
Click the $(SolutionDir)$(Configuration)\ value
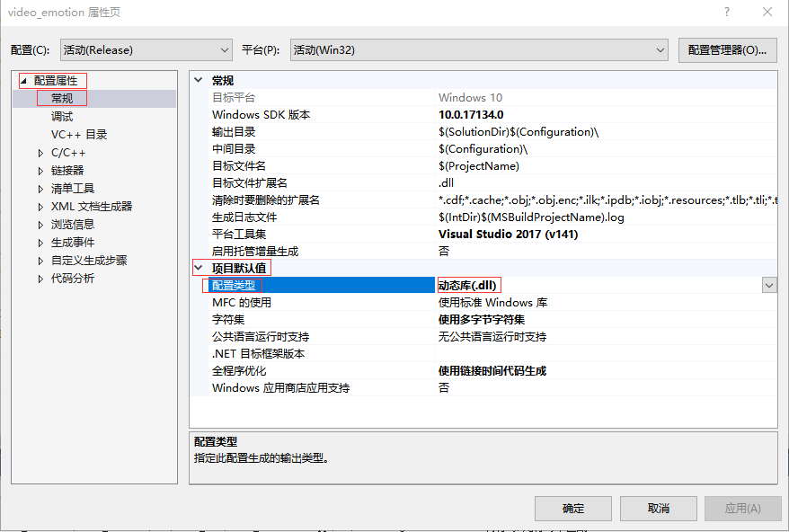519,132
